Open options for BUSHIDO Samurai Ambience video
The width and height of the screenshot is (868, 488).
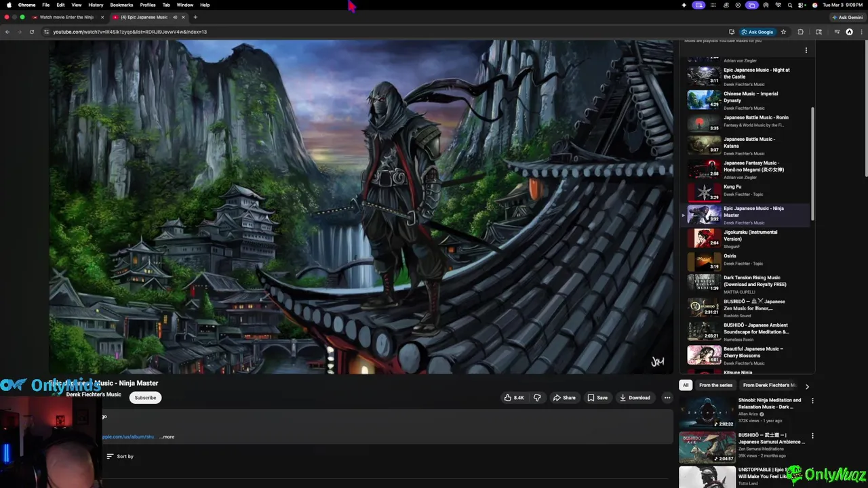pos(812,436)
